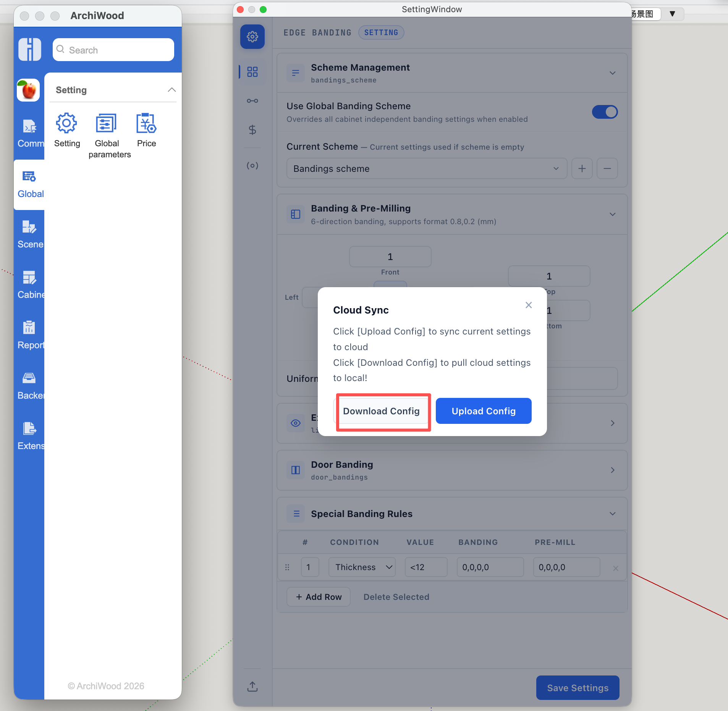Open the Extension item in the ArchiWood sidebar
Image resolution: width=728 pixels, height=711 pixels.
click(x=30, y=436)
